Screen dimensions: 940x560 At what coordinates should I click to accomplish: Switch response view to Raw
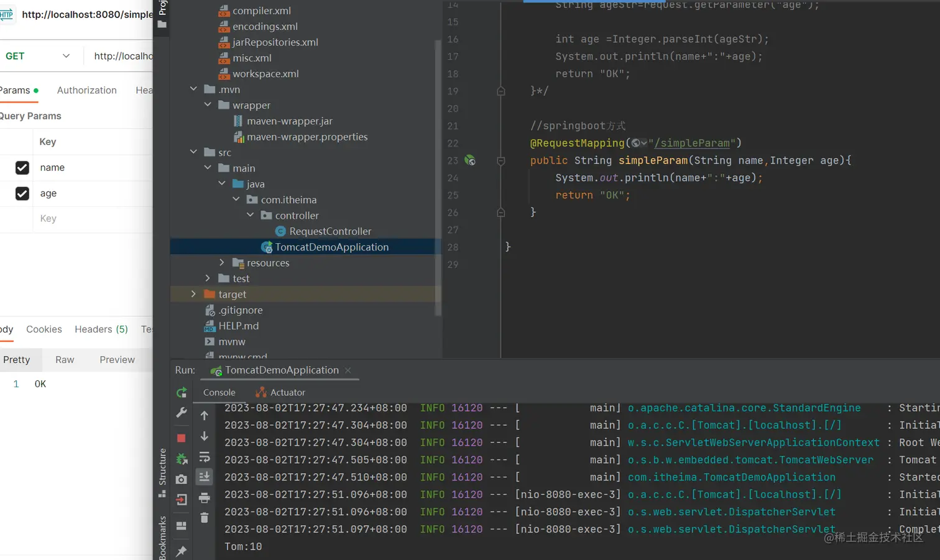[65, 360]
